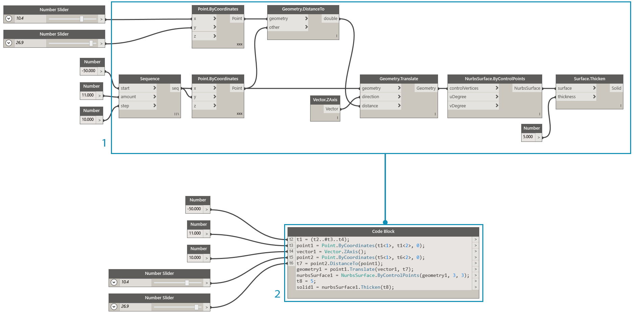This screenshot has height=327, width=644.
Task: Toggle the preview bubble on NurbsSurface.ByControlPoints
Action: 539,114
